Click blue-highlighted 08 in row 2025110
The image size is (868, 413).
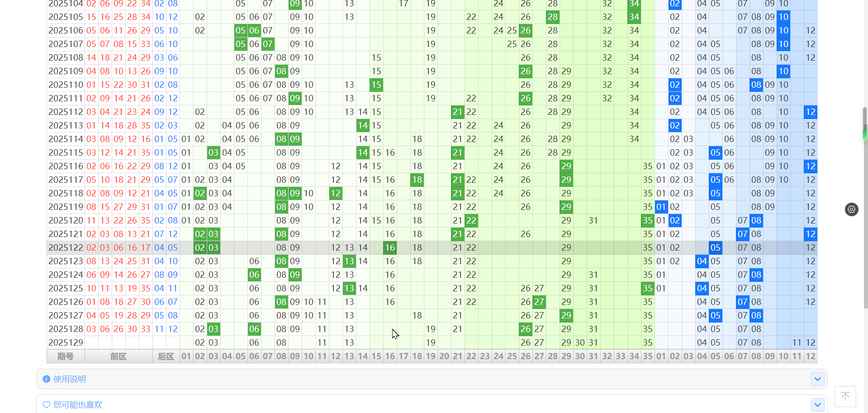756,85
